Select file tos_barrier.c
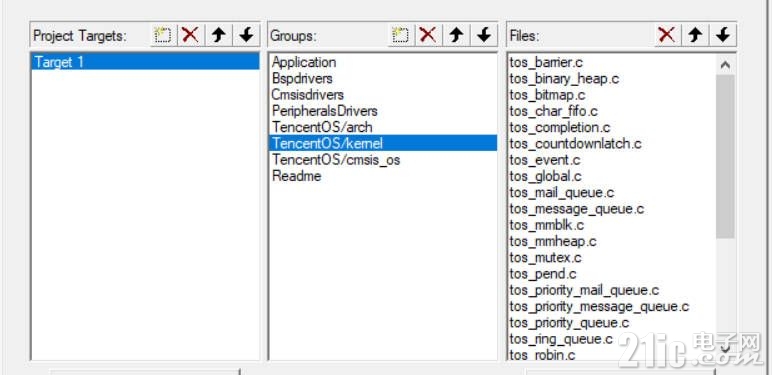 click(x=546, y=62)
